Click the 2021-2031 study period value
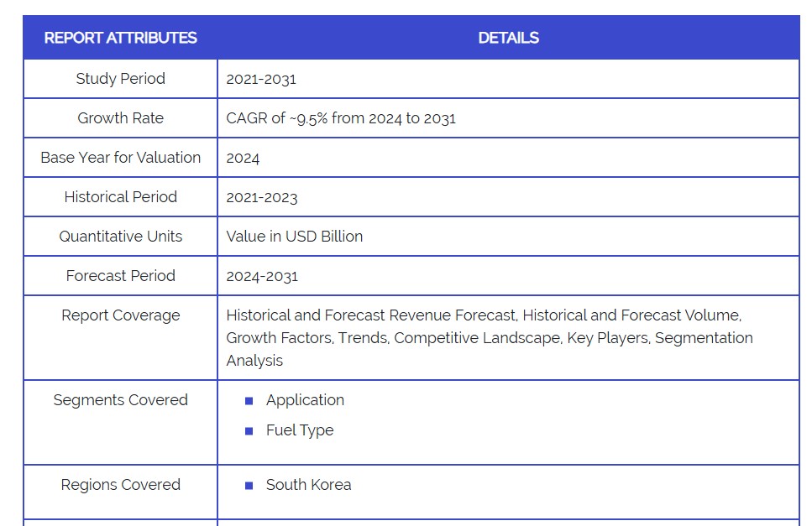This screenshot has height=526, width=812. coord(261,80)
